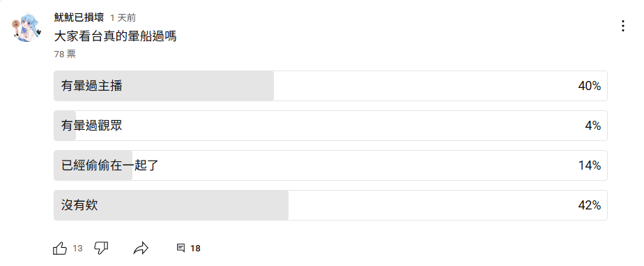Like the post with thumbs-up icon
644x266 pixels.
(x=60, y=248)
